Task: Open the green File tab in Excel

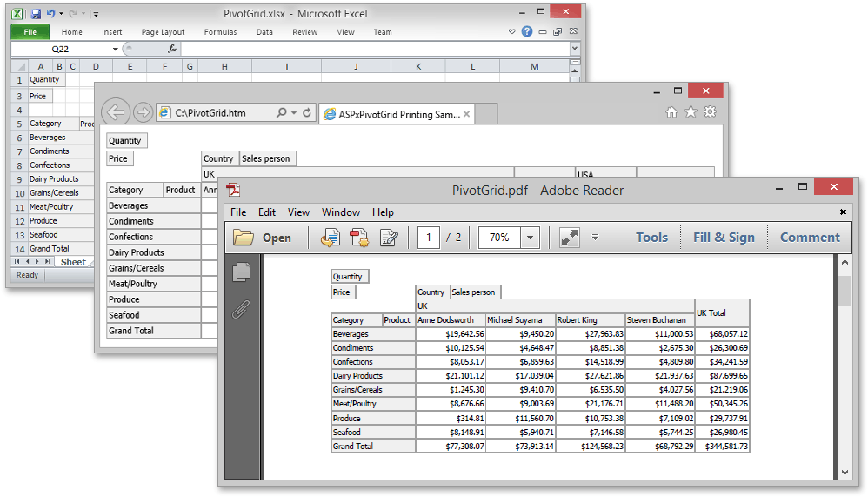Action: click(30, 32)
